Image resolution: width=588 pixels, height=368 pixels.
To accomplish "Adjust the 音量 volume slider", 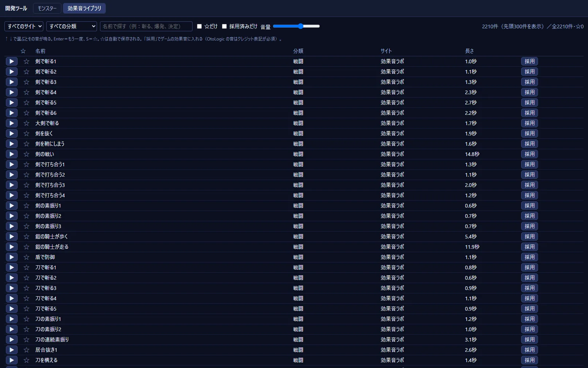I will coord(297,26).
